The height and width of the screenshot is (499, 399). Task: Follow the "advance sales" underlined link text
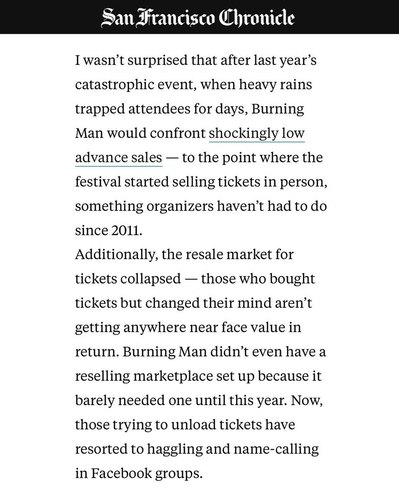click(119, 158)
